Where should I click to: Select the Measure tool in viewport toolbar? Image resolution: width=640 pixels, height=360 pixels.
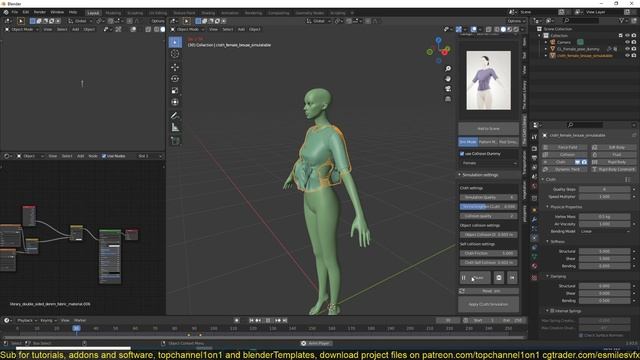point(175,128)
